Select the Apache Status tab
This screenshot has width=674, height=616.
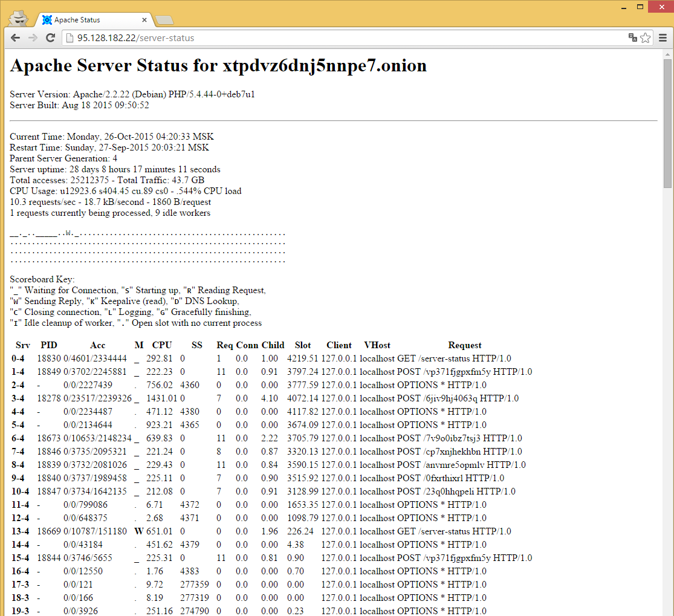94,20
